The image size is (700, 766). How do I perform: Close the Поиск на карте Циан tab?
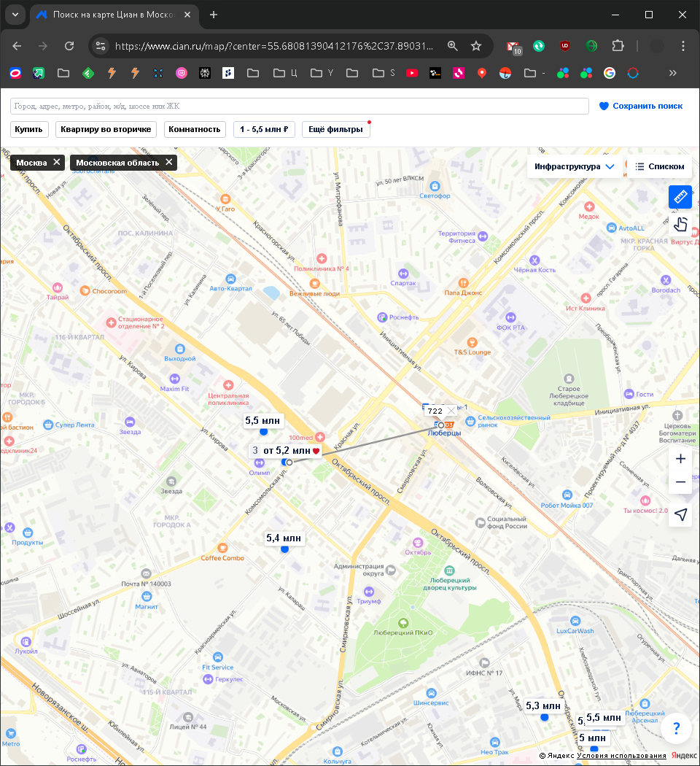[187, 15]
